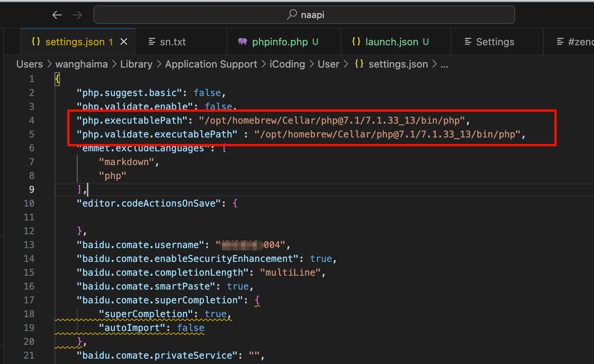Click the "superCompletion" nested key
The width and height of the screenshot is (594, 364).
pyautogui.click(x=146, y=314)
